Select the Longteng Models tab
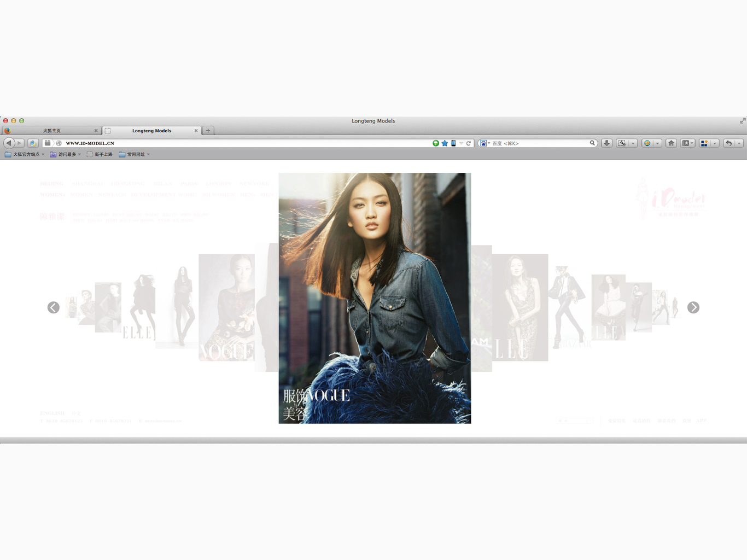Viewport: 747px width, 560px height. click(151, 131)
